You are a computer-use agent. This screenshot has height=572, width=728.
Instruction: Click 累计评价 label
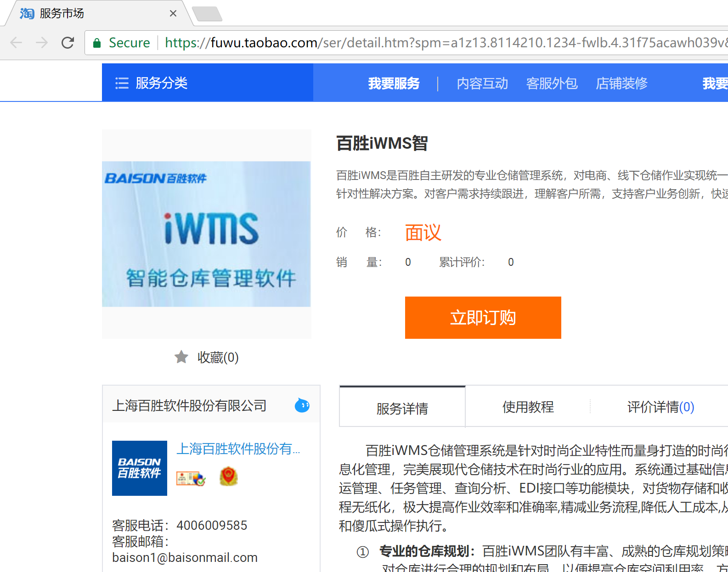tap(461, 262)
